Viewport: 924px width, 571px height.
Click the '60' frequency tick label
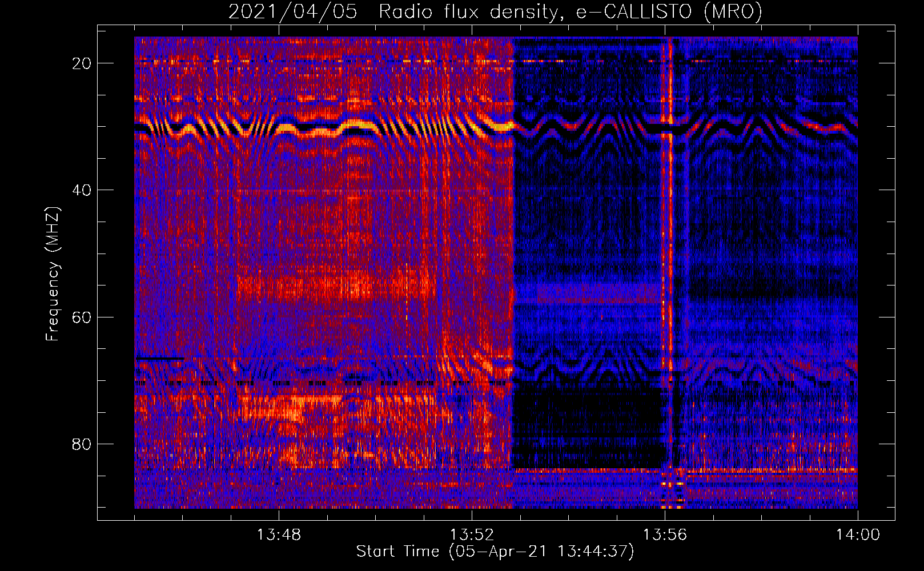[82, 317]
